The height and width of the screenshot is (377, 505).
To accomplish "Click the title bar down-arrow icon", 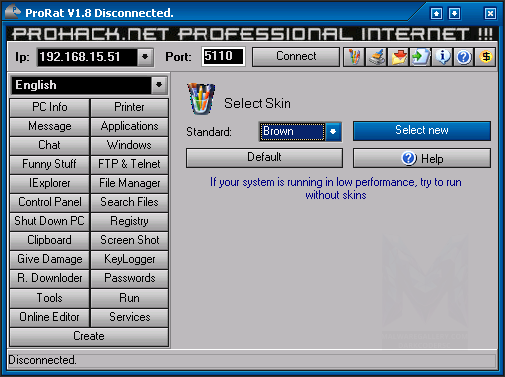I will click(455, 14).
